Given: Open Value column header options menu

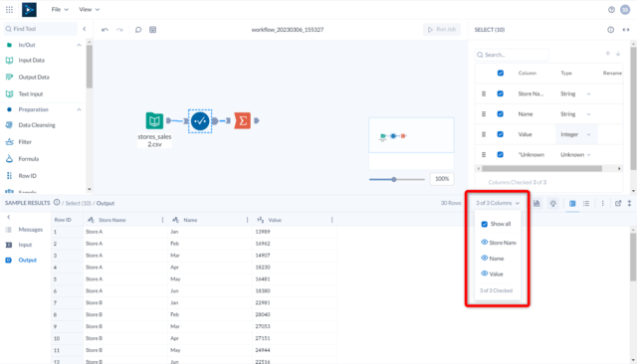Looking at the screenshot, I should tap(331, 220).
